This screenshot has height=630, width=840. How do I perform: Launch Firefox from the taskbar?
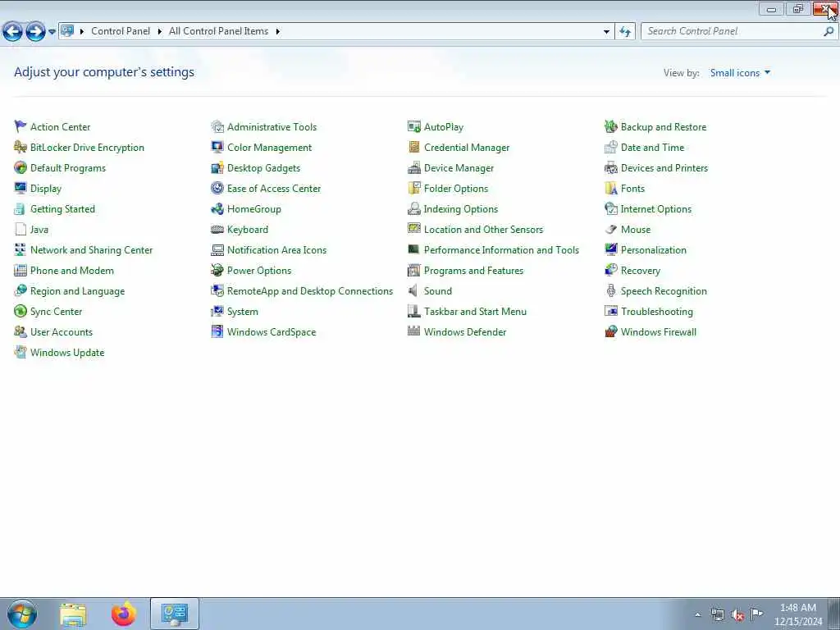point(124,614)
